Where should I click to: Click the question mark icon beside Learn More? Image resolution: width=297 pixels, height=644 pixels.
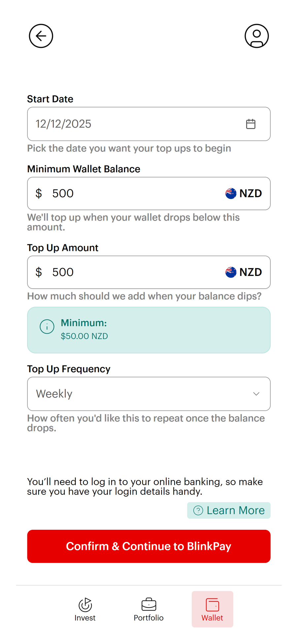tap(198, 510)
